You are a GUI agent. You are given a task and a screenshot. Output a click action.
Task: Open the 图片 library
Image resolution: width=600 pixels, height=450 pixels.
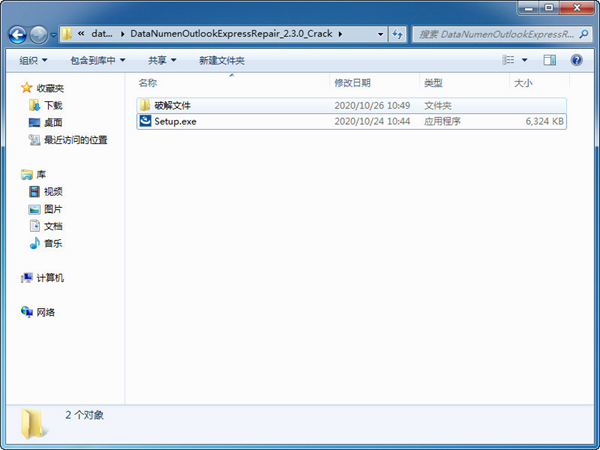53,209
